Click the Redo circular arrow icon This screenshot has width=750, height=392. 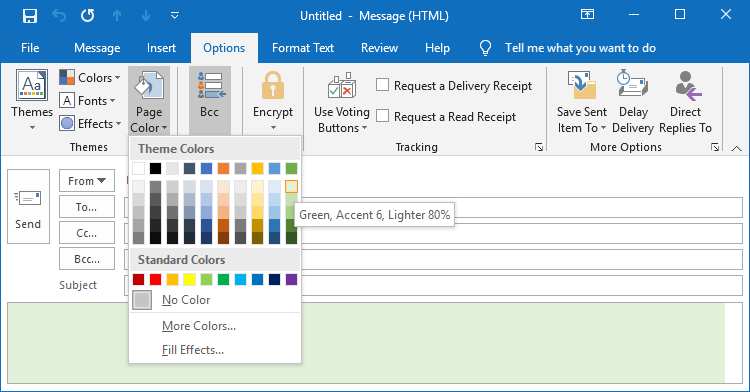pos(88,16)
